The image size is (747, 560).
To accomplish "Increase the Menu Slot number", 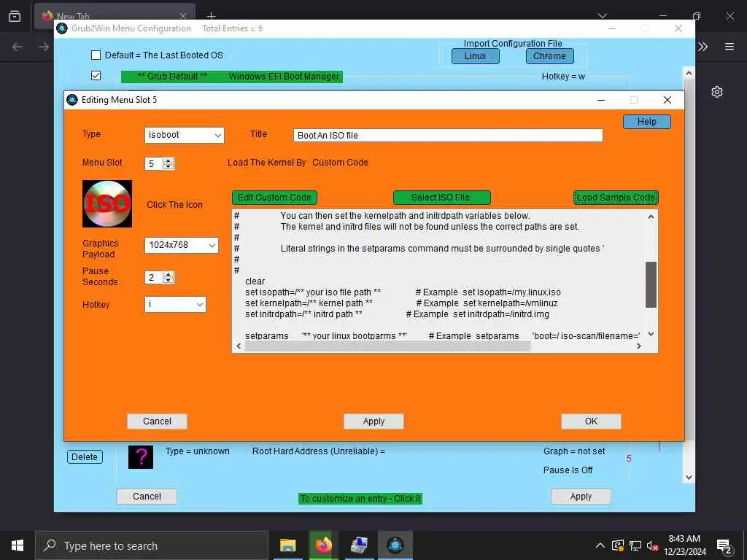I will (169, 160).
